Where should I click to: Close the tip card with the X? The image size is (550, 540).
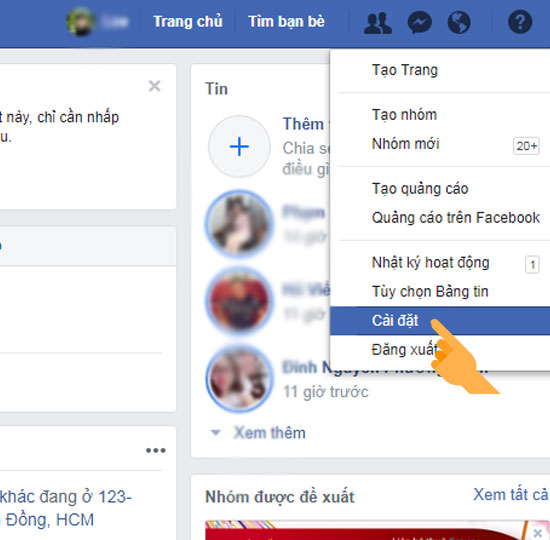[x=155, y=86]
